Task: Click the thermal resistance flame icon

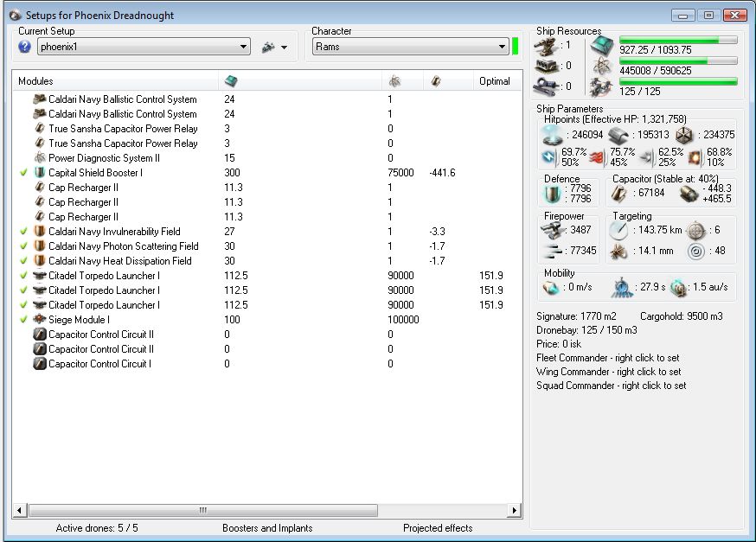Action: [x=597, y=157]
